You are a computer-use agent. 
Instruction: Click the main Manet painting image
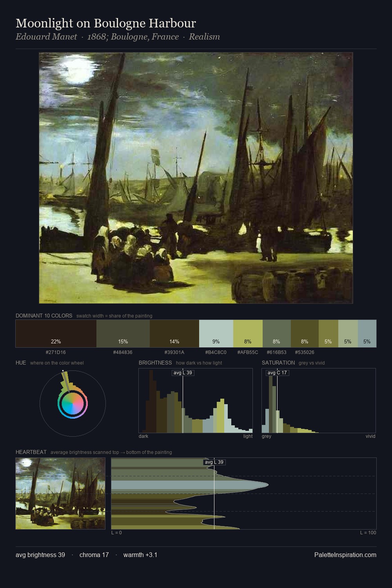(196, 178)
